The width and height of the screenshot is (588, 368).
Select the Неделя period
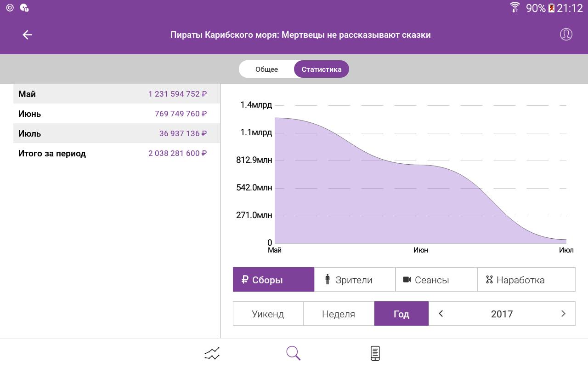point(339,314)
